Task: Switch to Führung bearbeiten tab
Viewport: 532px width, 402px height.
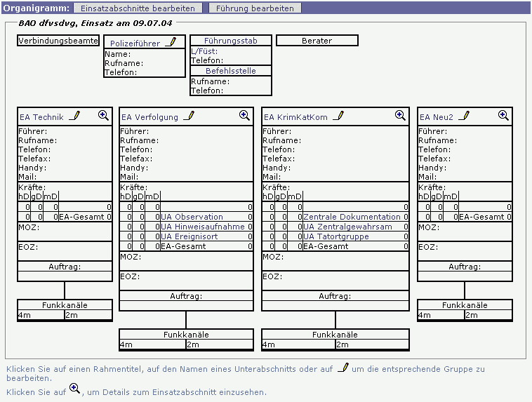Action: 255,8
